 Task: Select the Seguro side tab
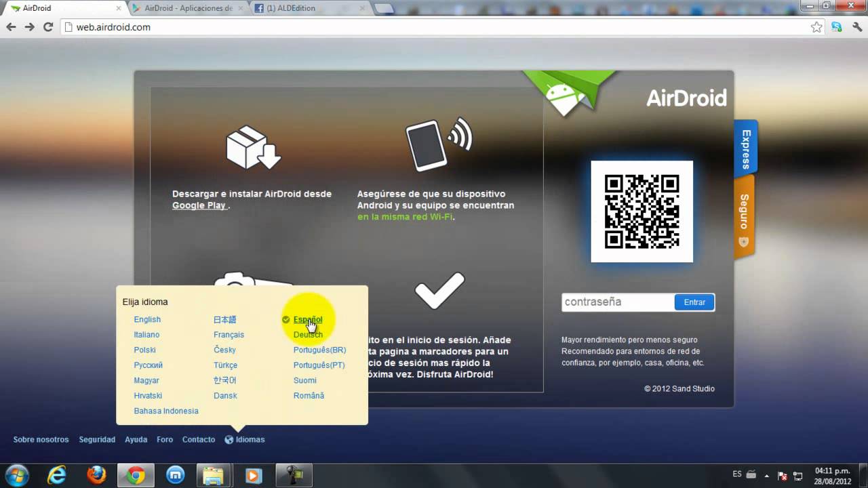tap(744, 217)
